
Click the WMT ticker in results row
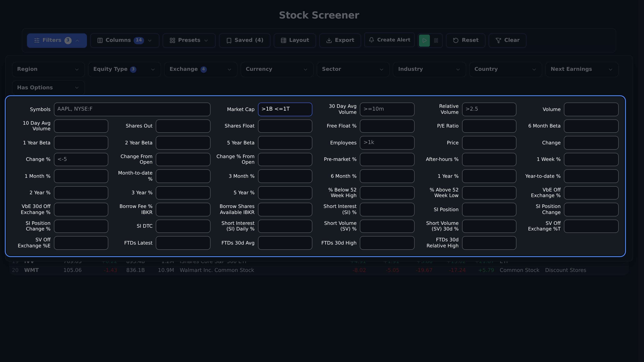tap(31, 270)
